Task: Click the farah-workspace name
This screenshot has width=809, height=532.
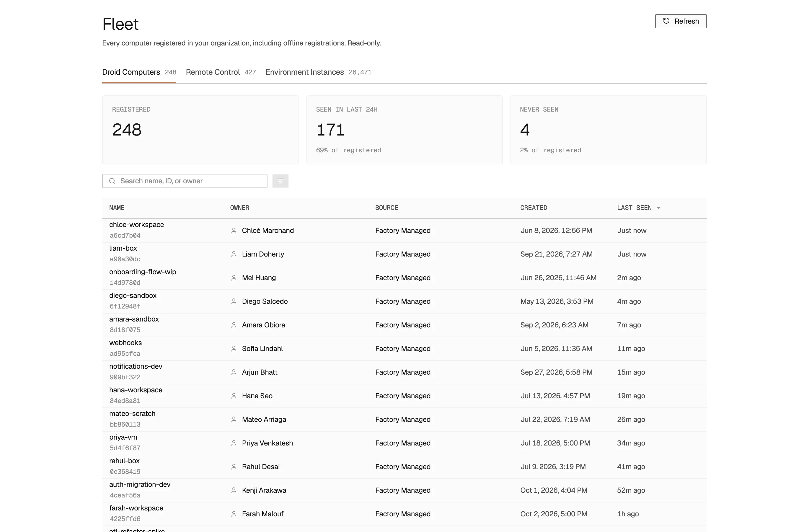Action: coord(136,508)
